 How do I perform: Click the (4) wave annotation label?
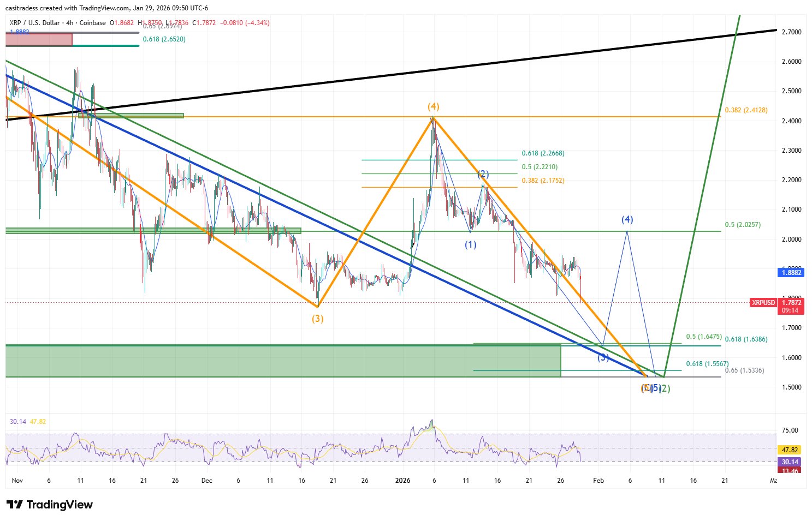click(x=433, y=107)
